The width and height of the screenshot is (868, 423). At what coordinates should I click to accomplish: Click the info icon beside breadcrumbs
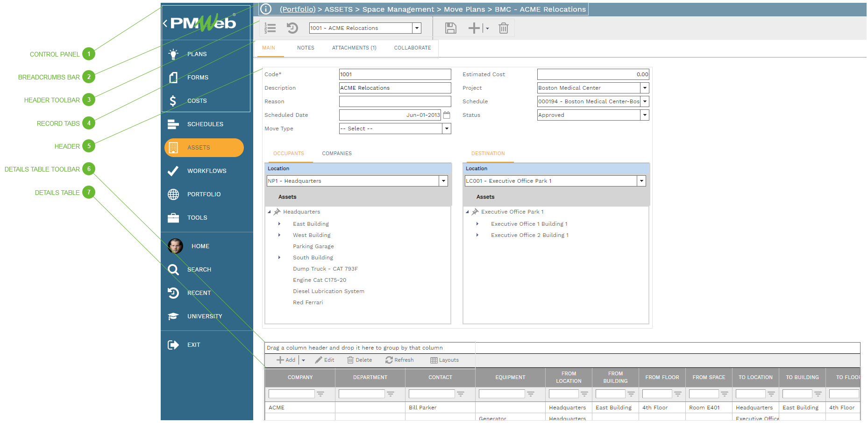tap(266, 9)
